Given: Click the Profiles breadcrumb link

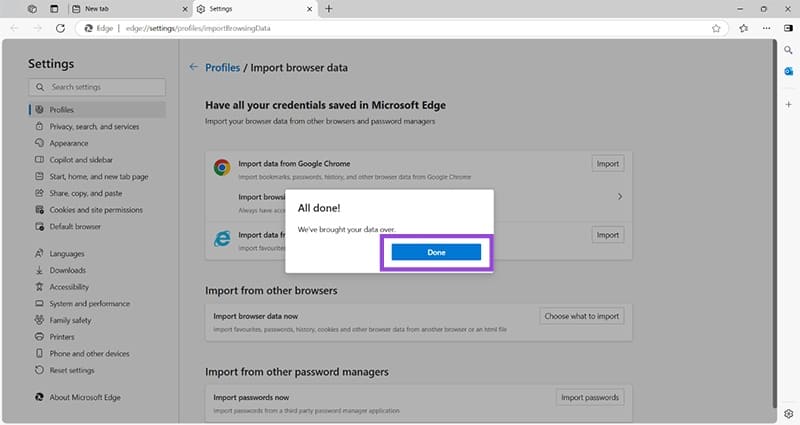Looking at the screenshot, I should [x=222, y=68].
